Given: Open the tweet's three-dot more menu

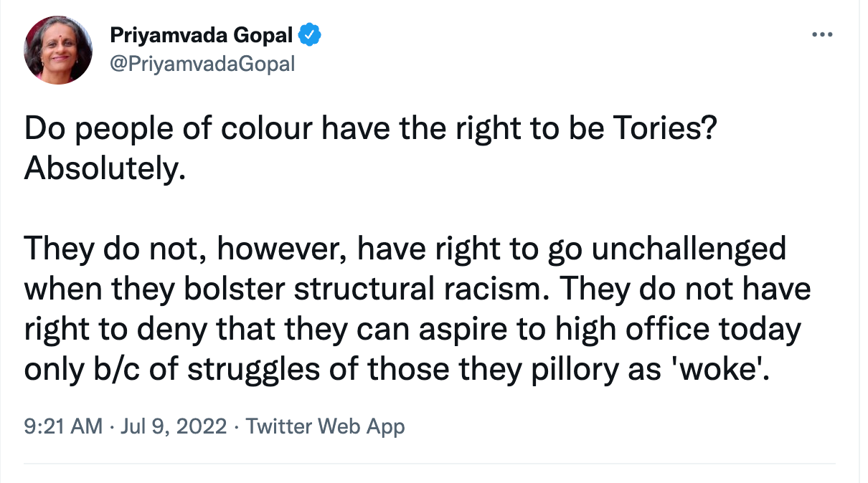Looking at the screenshot, I should pos(824,34).
